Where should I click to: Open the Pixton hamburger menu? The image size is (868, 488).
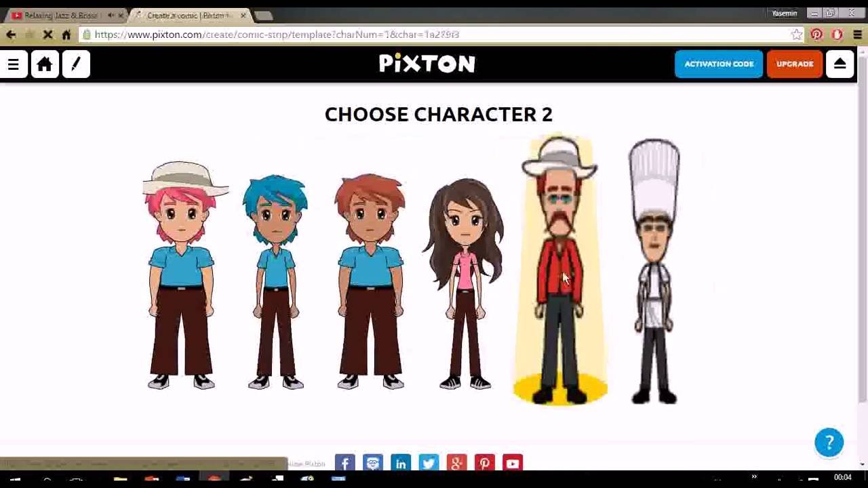(14, 64)
